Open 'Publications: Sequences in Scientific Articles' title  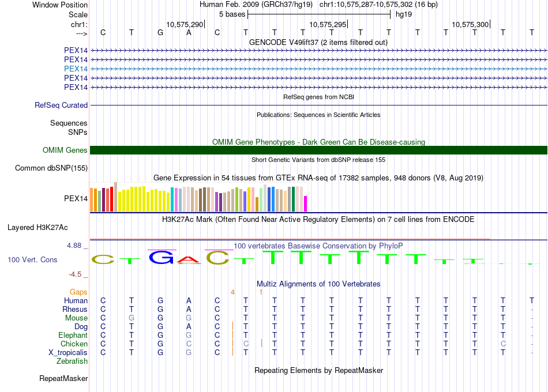click(x=318, y=115)
